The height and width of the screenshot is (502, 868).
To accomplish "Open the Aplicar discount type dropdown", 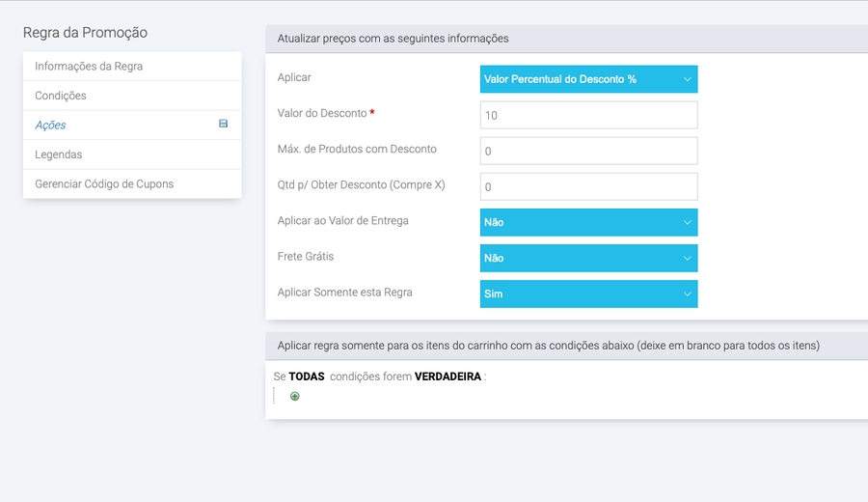I will coord(588,79).
